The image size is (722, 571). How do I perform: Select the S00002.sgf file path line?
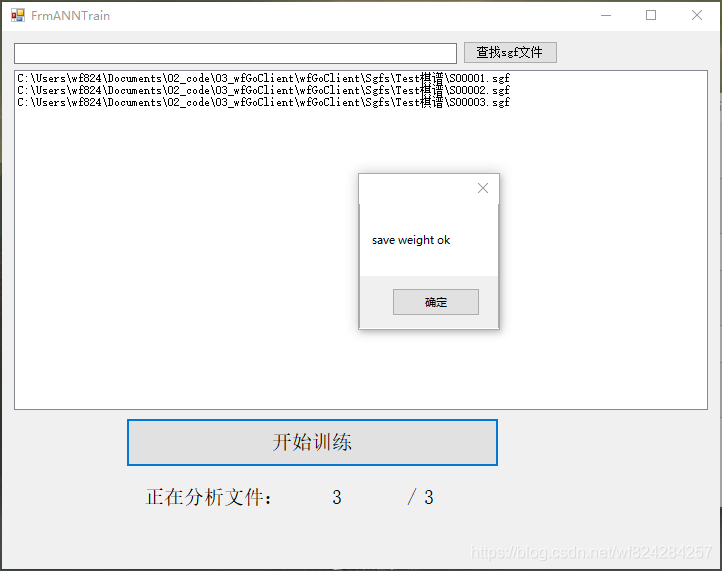263,90
